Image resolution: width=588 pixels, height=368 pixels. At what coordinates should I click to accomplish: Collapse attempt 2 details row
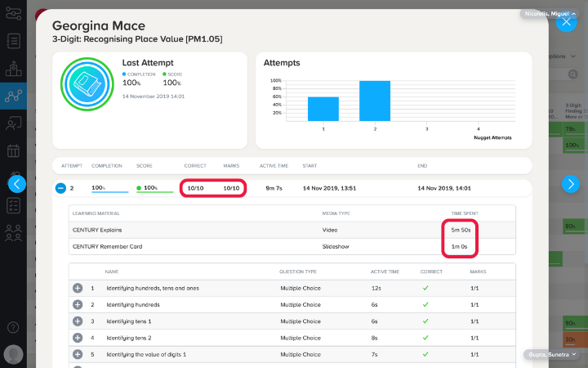point(60,188)
